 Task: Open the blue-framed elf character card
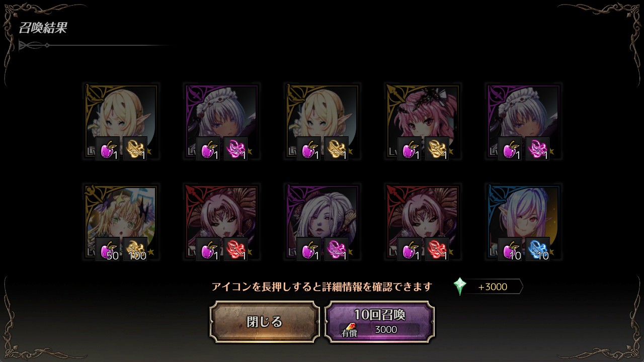point(524,222)
